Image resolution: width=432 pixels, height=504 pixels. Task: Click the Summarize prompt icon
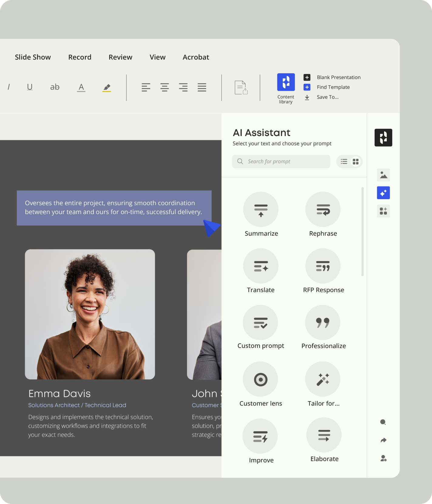[261, 209]
